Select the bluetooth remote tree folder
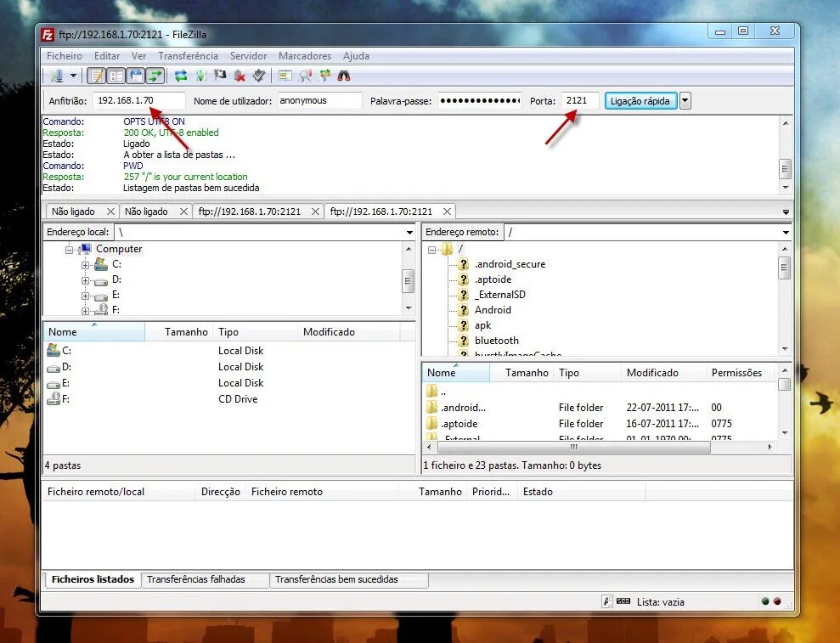 tap(497, 341)
